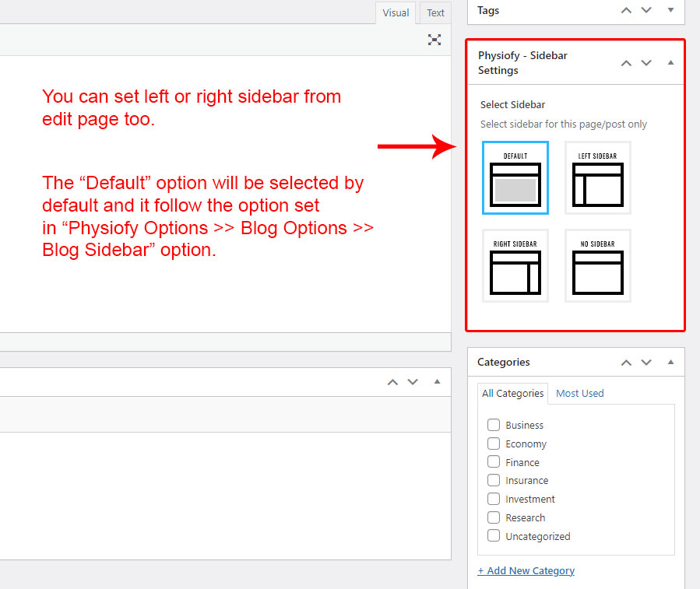Collapse the Physiofy Sidebar Settings panel
Viewport: 700px width, 589px height.
670,63
